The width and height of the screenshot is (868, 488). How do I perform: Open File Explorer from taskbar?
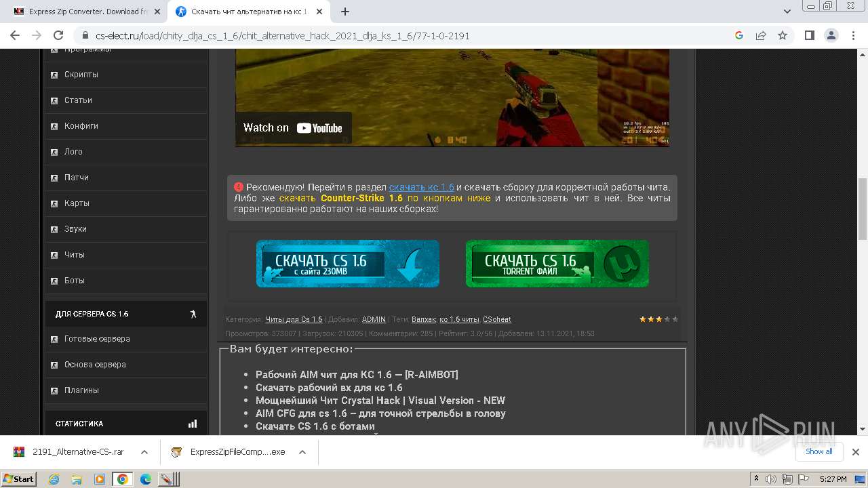(77, 479)
